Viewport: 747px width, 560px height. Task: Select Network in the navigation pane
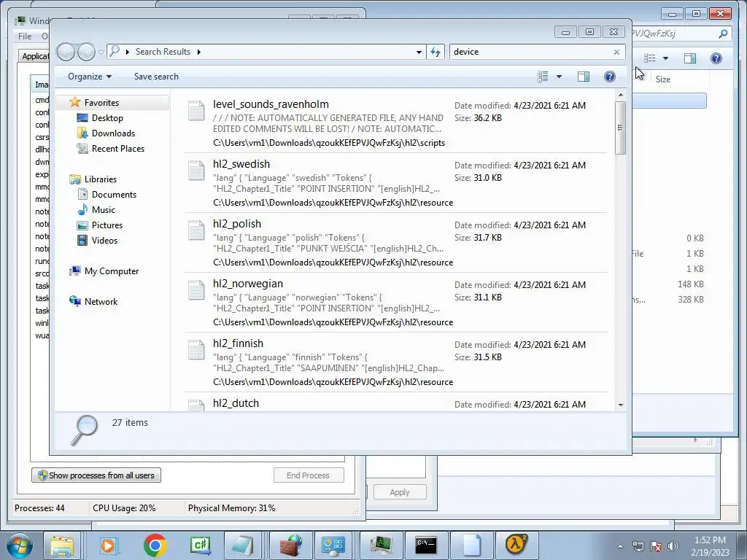coord(101,301)
